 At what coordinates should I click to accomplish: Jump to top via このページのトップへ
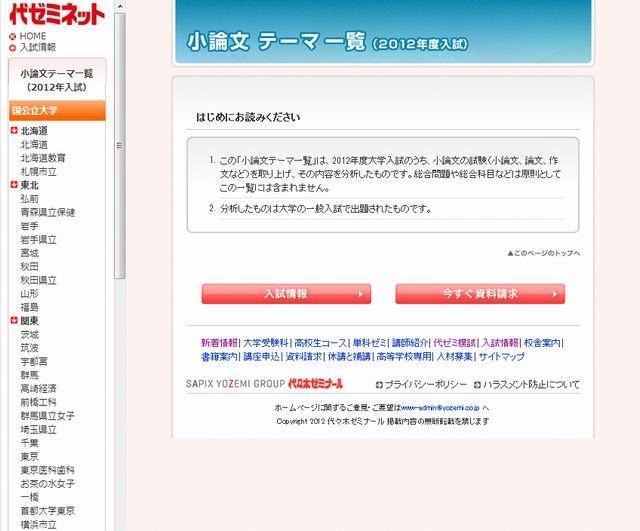(543, 253)
